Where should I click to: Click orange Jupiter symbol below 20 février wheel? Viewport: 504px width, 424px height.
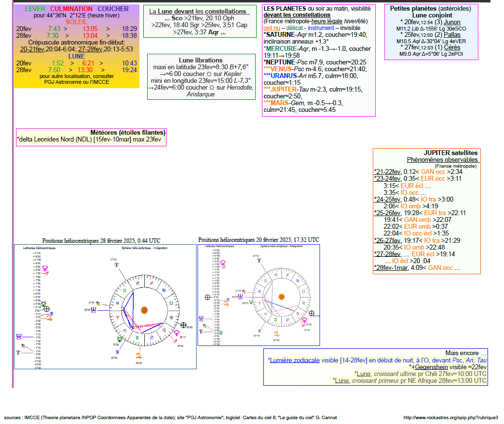276,334
